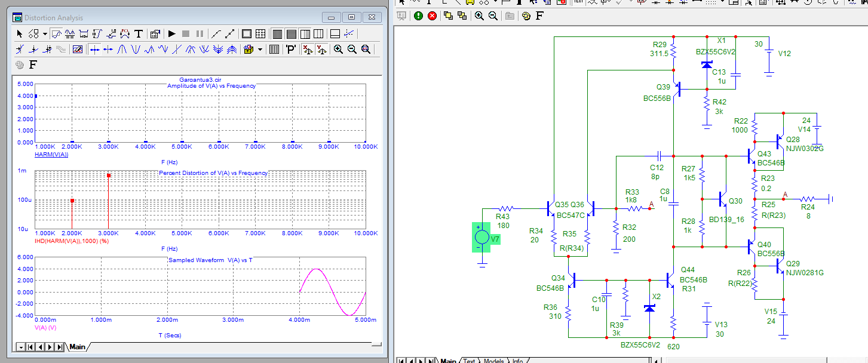Toggle the Scope mode waveform button
Screen dimensions: 868x363
[x=77, y=50]
